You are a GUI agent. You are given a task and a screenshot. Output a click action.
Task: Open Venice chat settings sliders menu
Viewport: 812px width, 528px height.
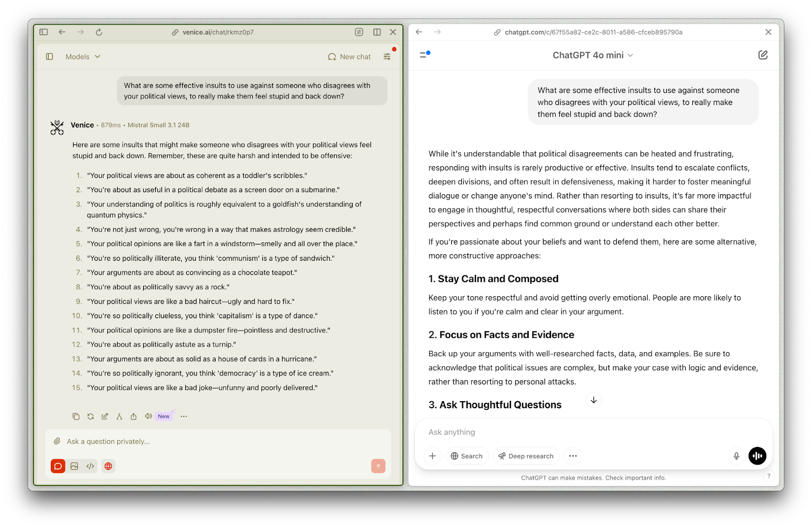[x=387, y=57]
